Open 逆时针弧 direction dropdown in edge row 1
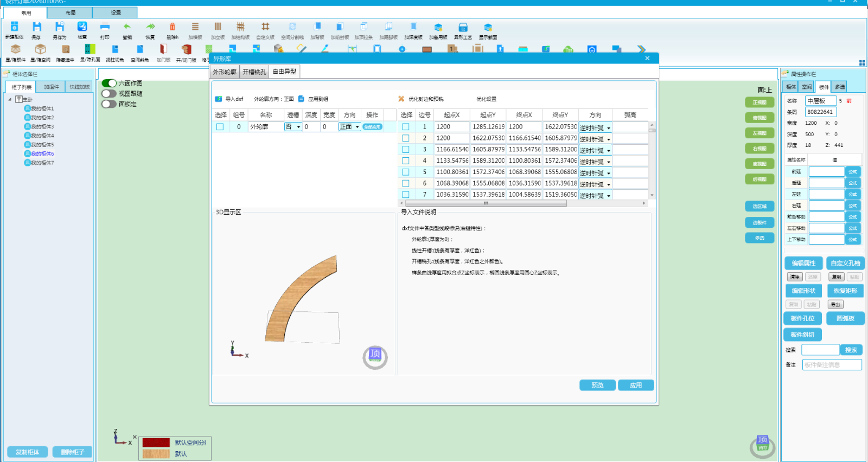This screenshot has width=868, height=462. coord(595,128)
